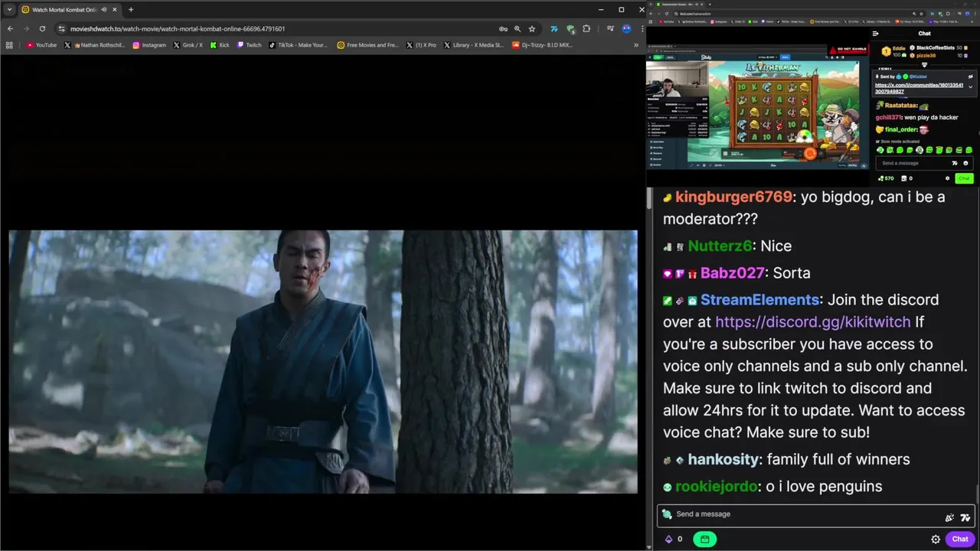Viewport: 980px width, 551px height.
Task: Expand pinned message chevron in Kick chat
Action: 970,88
